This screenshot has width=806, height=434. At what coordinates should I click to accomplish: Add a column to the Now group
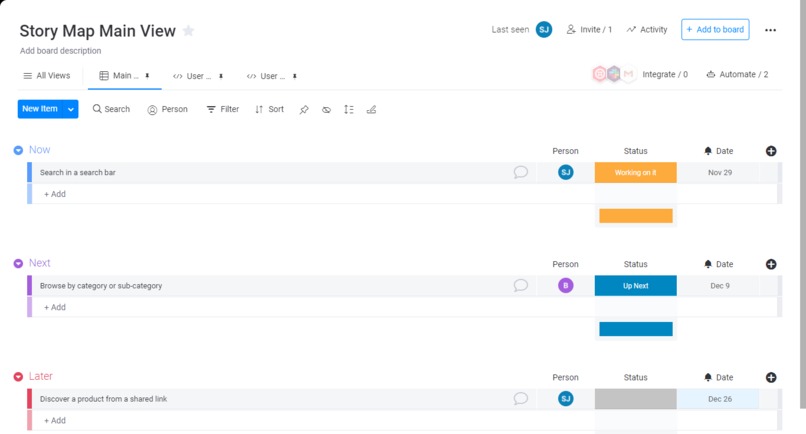[771, 151]
